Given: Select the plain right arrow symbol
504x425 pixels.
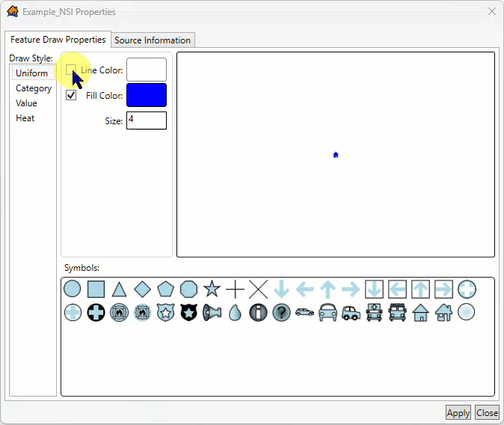Looking at the screenshot, I should 351,290.
